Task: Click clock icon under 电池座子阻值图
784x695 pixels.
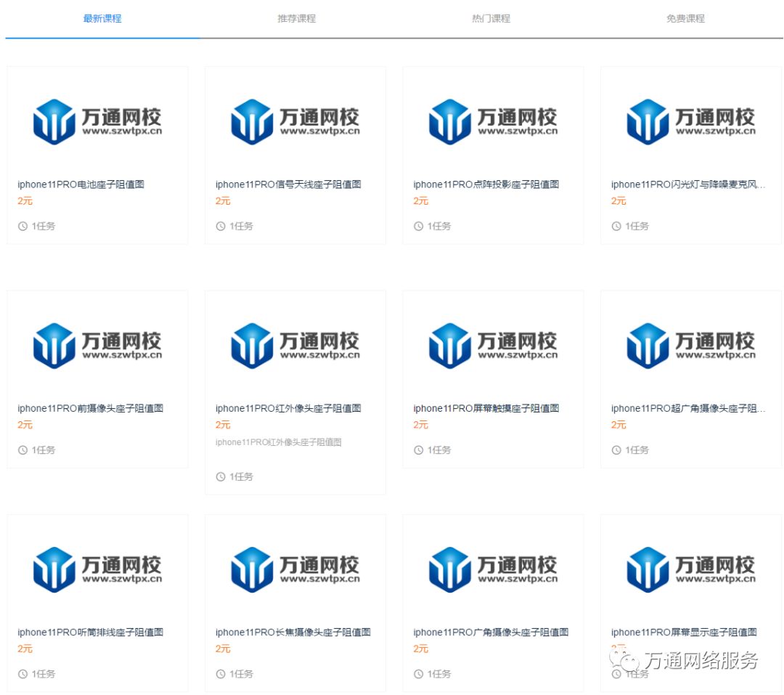Action: (23, 226)
